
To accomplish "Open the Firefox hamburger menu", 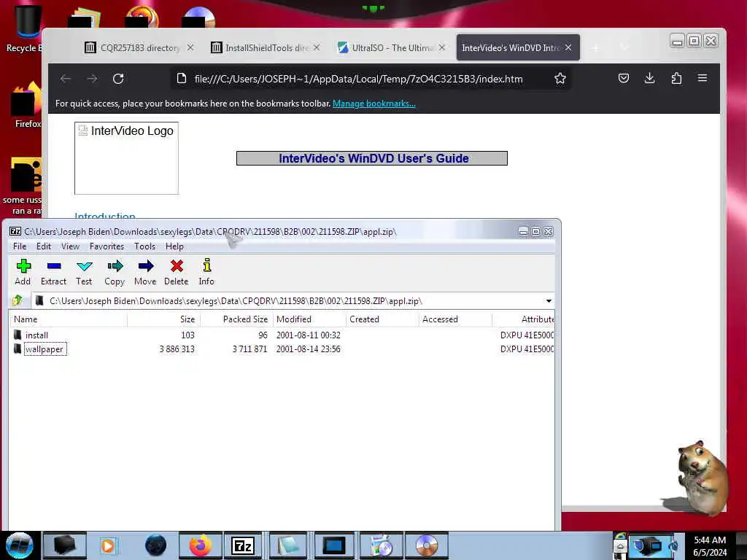I will 703,78.
